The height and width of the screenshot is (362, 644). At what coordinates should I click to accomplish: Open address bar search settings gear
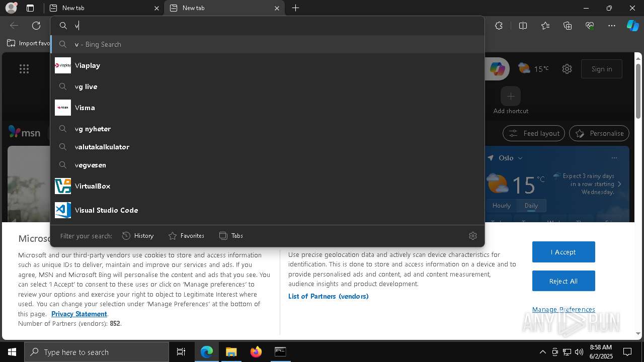point(472,236)
